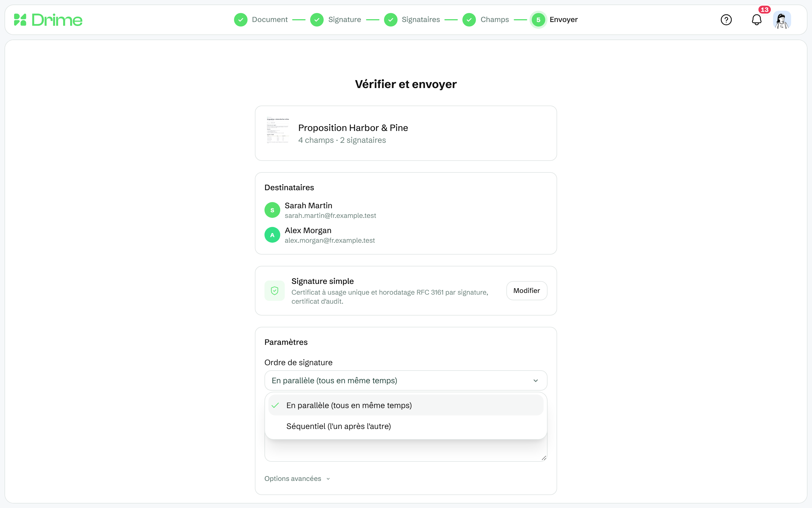This screenshot has height=508, width=812.
Task: Click the title Proposition Harbor & Pine
Action: (x=353, y=128)
